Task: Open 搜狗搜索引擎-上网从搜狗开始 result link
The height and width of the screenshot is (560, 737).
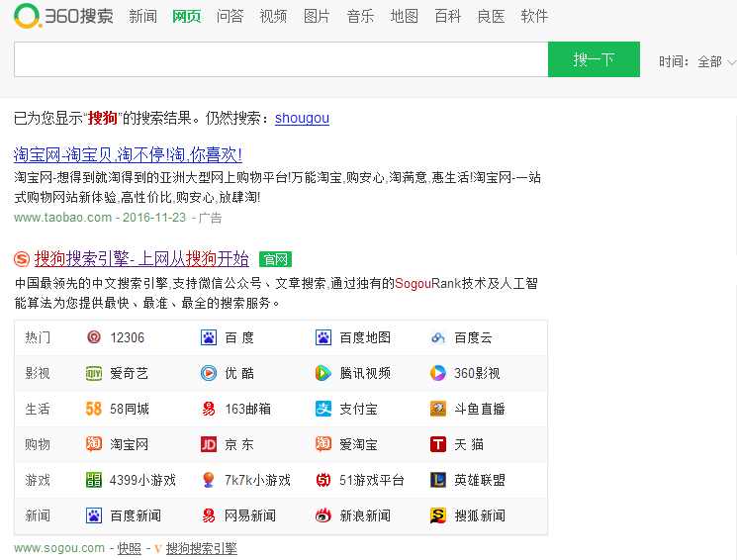Action: tap(141, 259)
